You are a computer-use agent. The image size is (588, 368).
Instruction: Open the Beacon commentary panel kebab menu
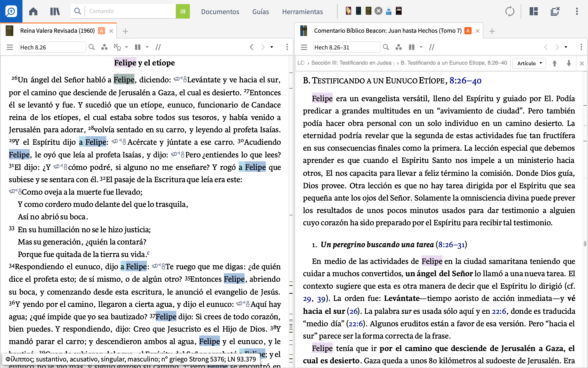pos(581,47)
